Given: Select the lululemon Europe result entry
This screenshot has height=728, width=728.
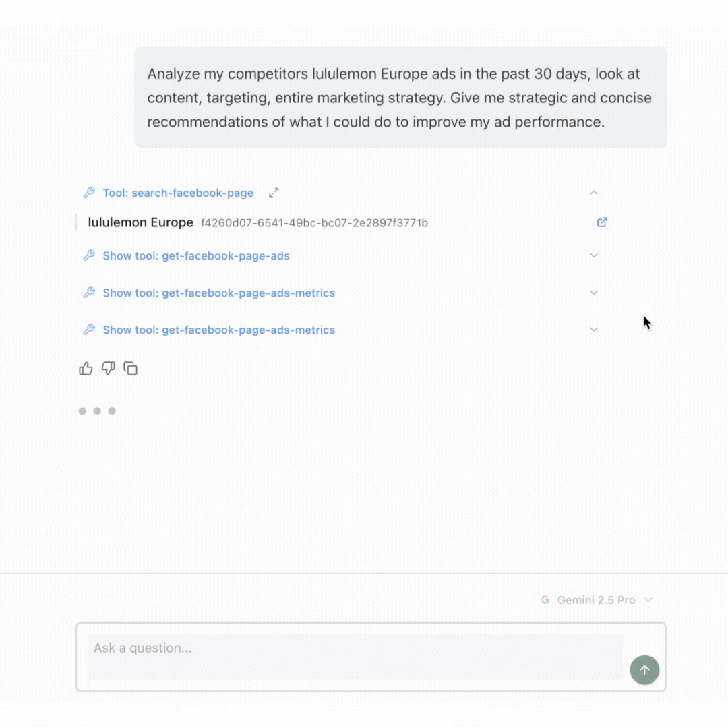Looking at the screenshot, I should pos(140,222).
